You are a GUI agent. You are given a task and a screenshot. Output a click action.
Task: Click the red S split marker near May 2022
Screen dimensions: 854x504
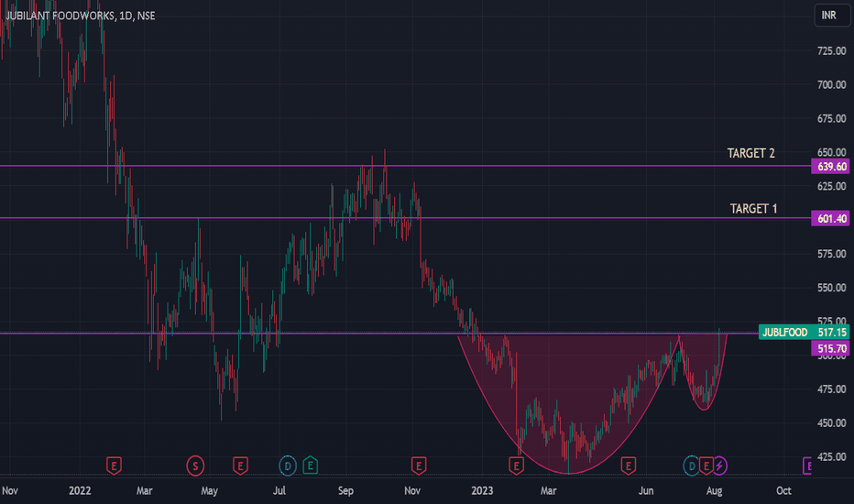(x=195, y=466)
